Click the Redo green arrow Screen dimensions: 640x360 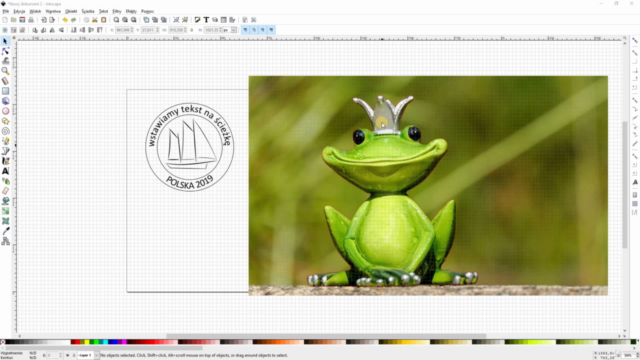(73, 20)
